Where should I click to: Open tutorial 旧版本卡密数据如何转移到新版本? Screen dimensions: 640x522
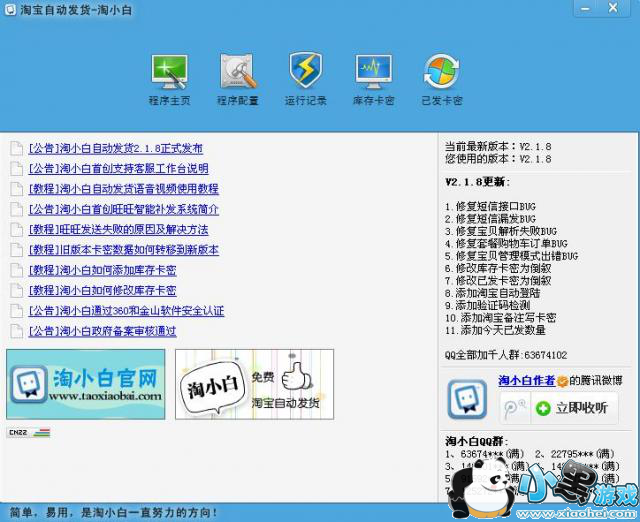(x=124, y=250)
